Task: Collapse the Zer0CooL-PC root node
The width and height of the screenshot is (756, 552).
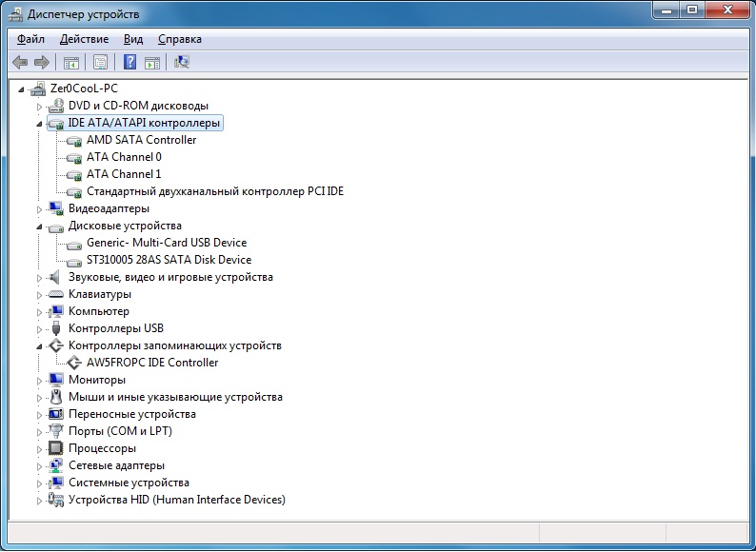Action: [x=21, y=89]
